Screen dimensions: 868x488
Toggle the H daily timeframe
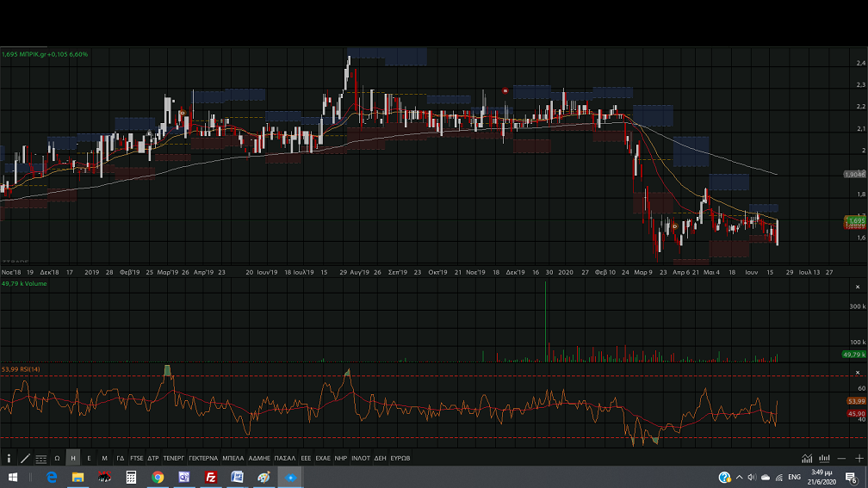(73, 459)
